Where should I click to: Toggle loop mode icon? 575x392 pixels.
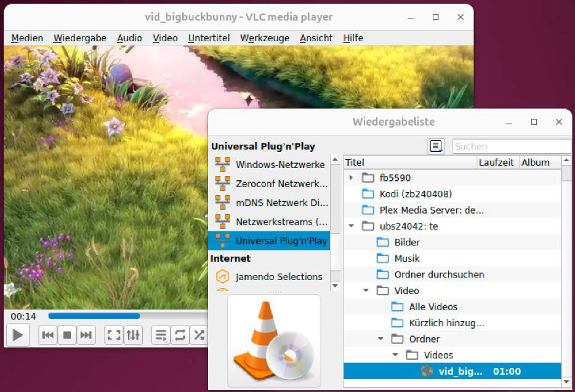(x=180, y=335)
